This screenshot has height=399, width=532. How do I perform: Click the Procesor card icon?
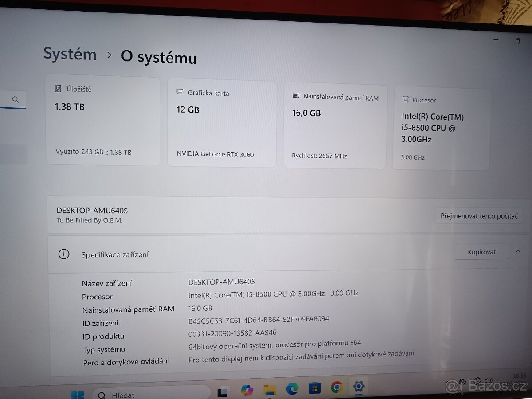[x=406, y=99]
